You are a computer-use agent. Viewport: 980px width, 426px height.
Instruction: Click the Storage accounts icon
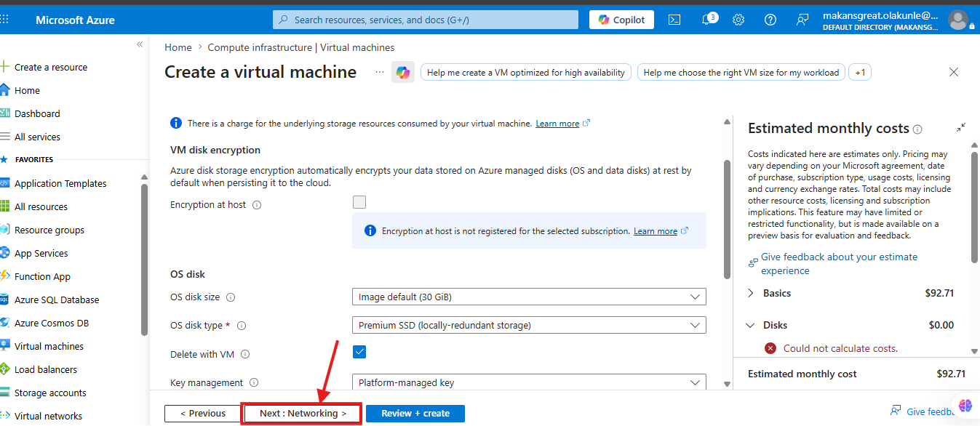5,393
